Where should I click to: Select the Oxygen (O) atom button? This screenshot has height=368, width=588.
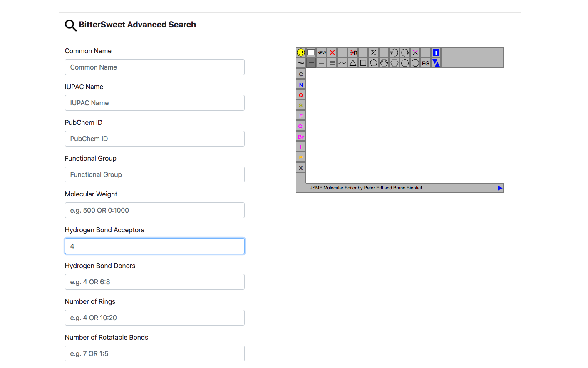301,95
